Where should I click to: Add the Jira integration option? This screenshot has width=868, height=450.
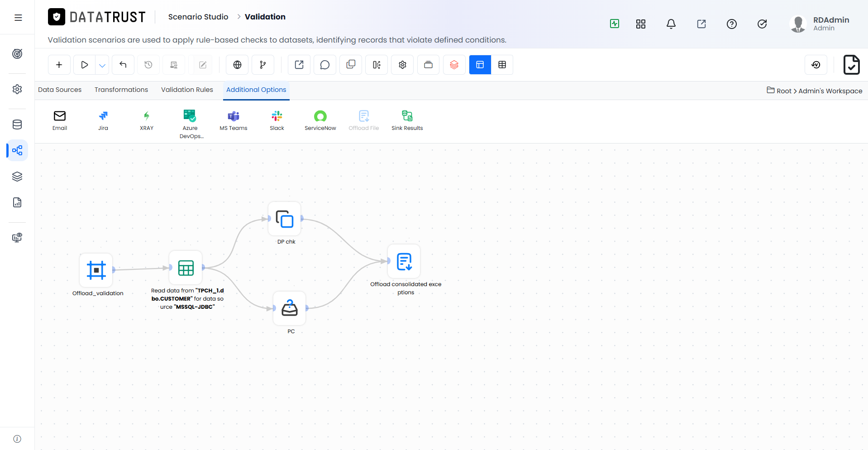coord(103,120)
